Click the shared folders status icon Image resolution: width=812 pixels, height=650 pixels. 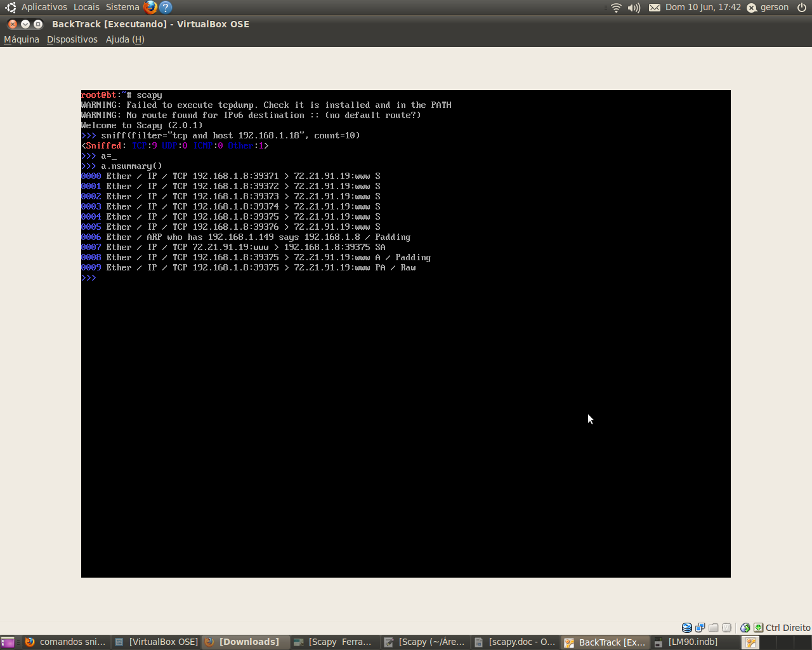point(714,628)
